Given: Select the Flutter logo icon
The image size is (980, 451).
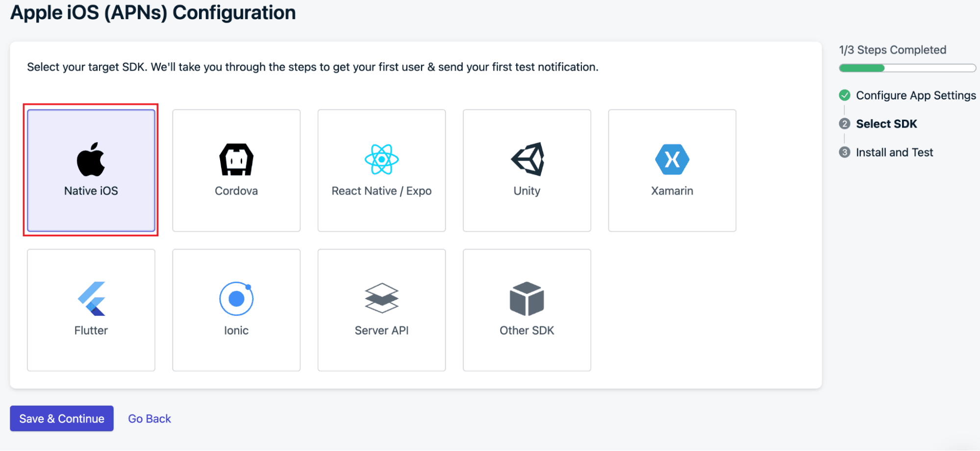Looking at the screenshot, I should click(x=91, y=299).
